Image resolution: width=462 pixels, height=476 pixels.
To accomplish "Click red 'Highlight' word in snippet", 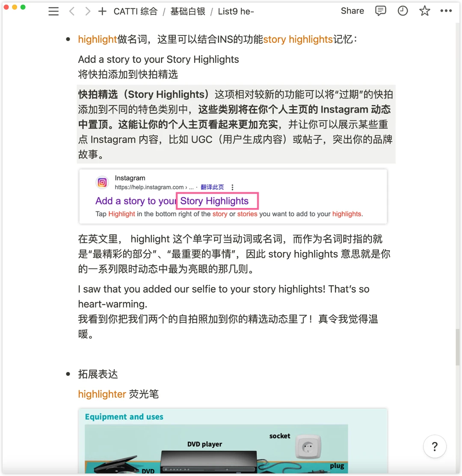I will tap(121, 214).
